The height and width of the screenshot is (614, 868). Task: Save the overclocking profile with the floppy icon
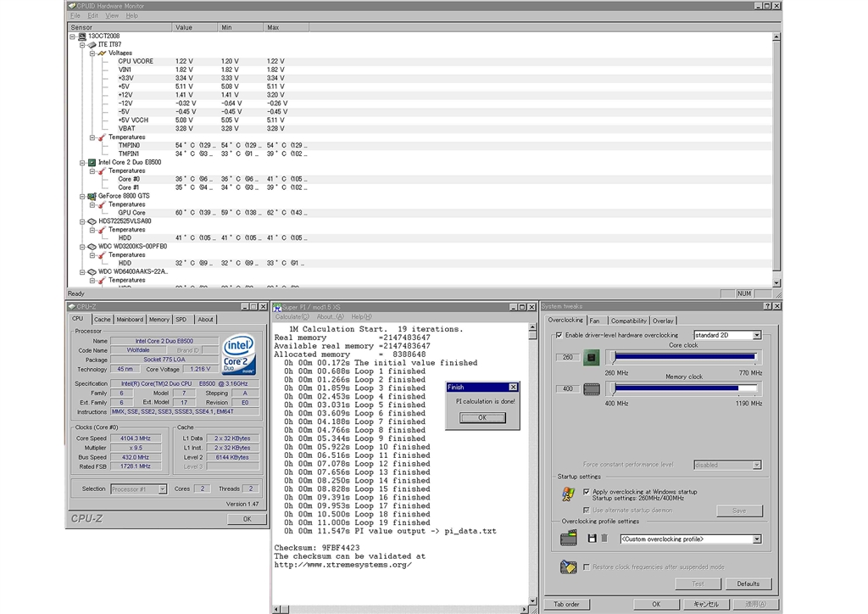coord(592,539)
